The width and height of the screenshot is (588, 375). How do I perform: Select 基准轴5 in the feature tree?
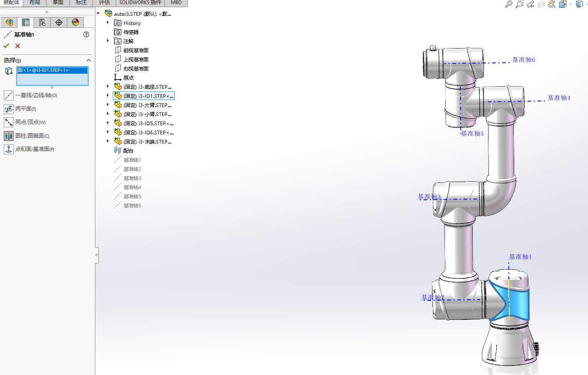click(128, 196)
